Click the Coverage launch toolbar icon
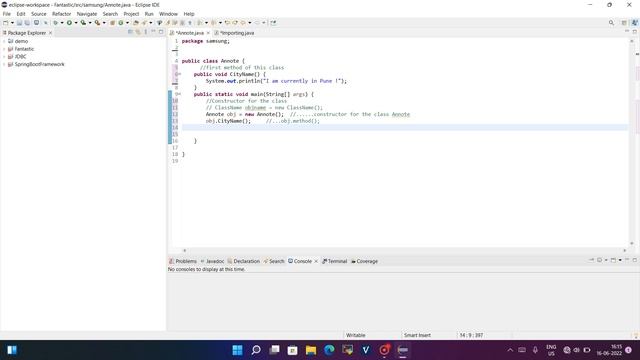The height and width of the screenshot is (360, 640). [x=83, y=23]
